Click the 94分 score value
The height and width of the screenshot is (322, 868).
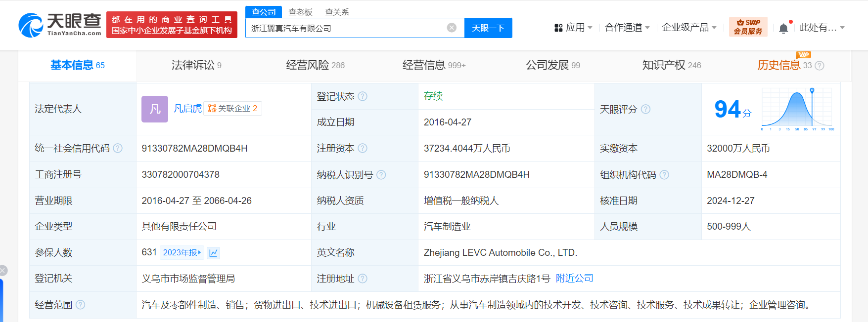point(732,109)
